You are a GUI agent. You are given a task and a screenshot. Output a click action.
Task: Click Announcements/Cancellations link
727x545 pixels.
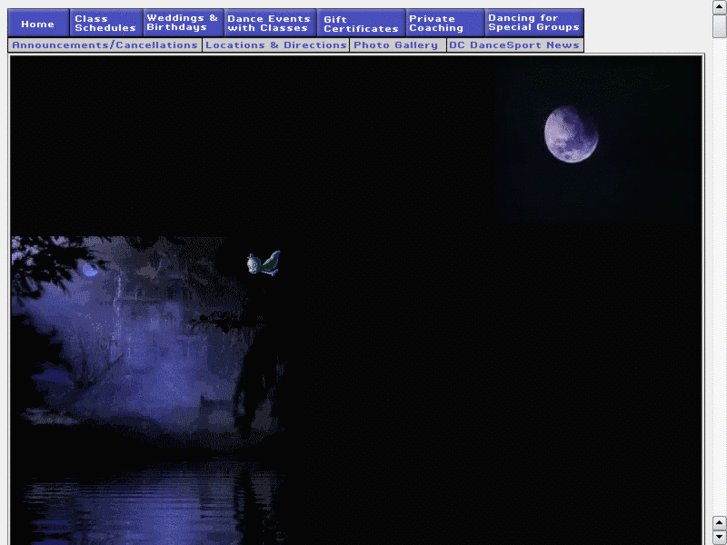[105, 45]
